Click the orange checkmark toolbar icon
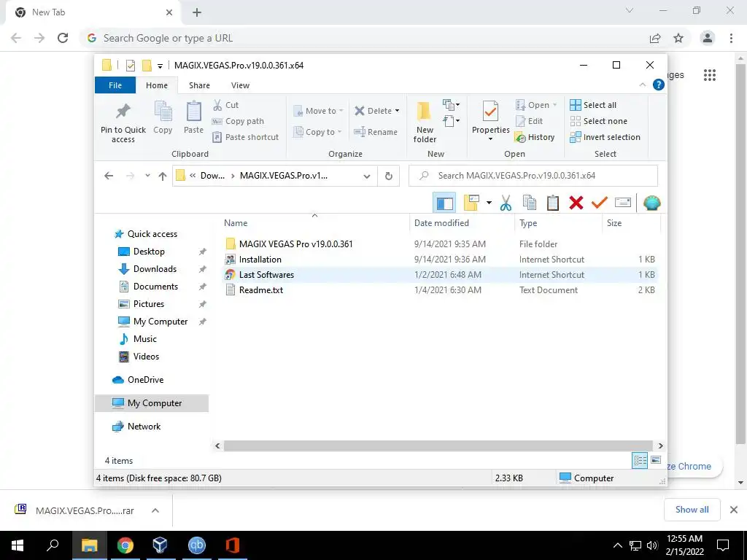This screenshot has width=747, height=560. point(600,203)
